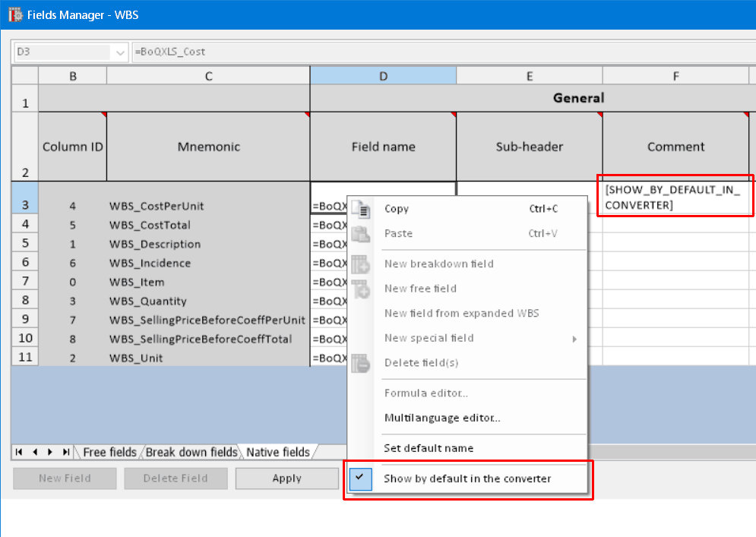Uncheck Show by default in the converter
Screen dimensions: 756x537
coord(467,479)
